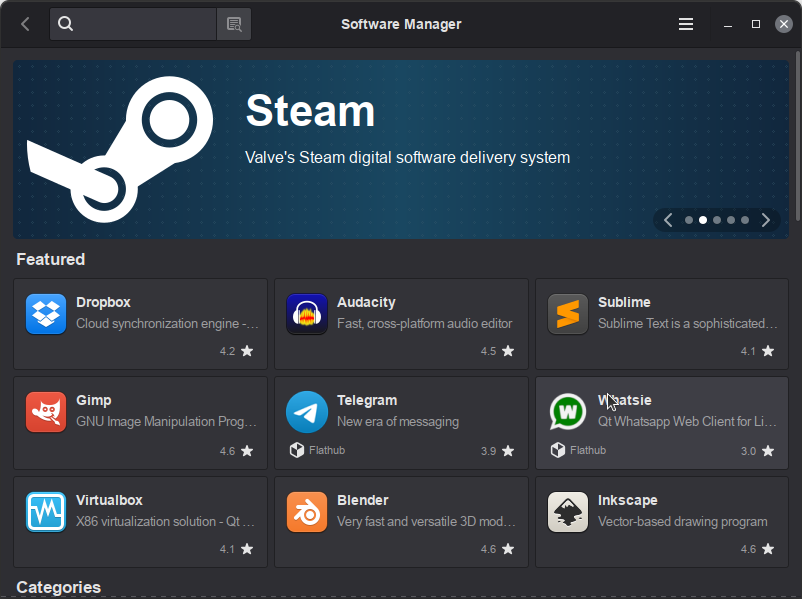This screenshot has width=802, height=599.
Task: Click the Whatsie app icon
Action: click(568, 412)
